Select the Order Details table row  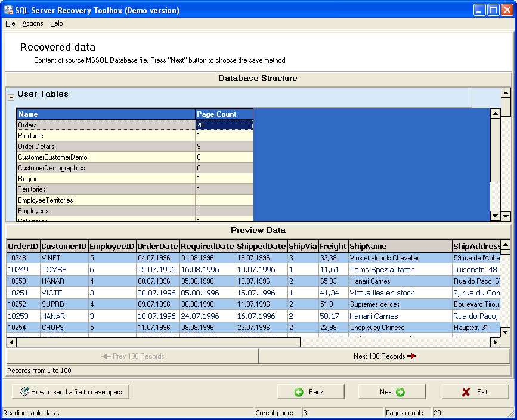106,147
